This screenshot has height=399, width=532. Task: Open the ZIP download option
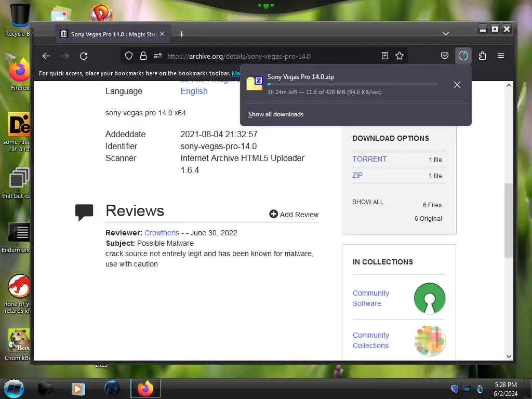(357, 175)
